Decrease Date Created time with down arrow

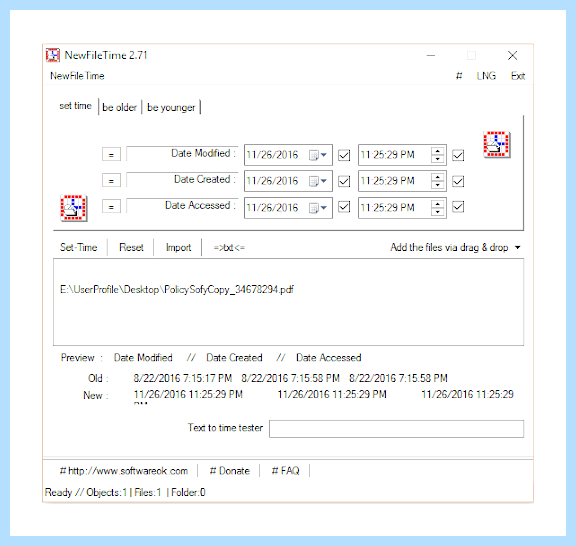click(438, 185)
